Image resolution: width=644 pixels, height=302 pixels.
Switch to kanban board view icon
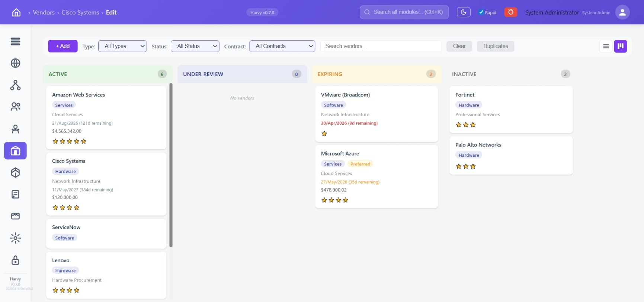coord(621,46)
